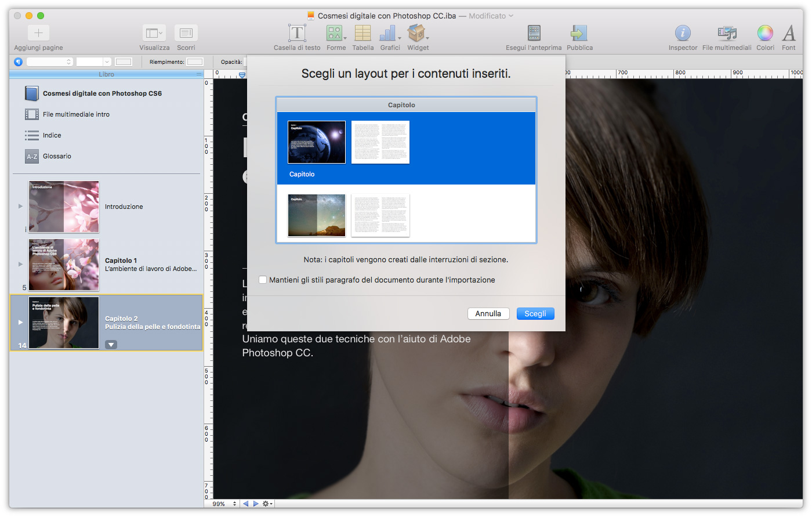
Task: Click the Aggiungi pagine plus icon
Action: (38, 33)
